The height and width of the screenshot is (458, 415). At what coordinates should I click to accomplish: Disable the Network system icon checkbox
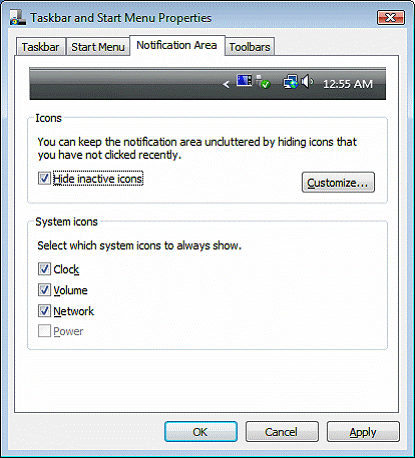(44, 311)
